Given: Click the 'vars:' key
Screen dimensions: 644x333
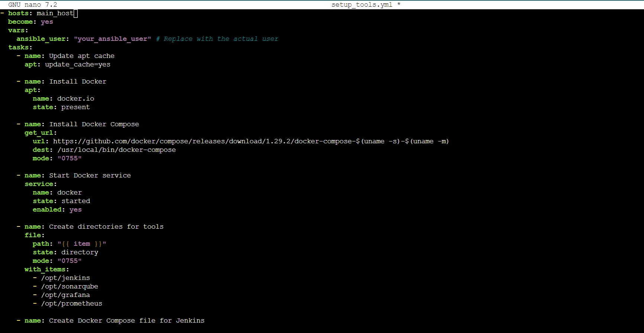Looking at the screenshot, I should pyautogui.click(x=18, y=30).
